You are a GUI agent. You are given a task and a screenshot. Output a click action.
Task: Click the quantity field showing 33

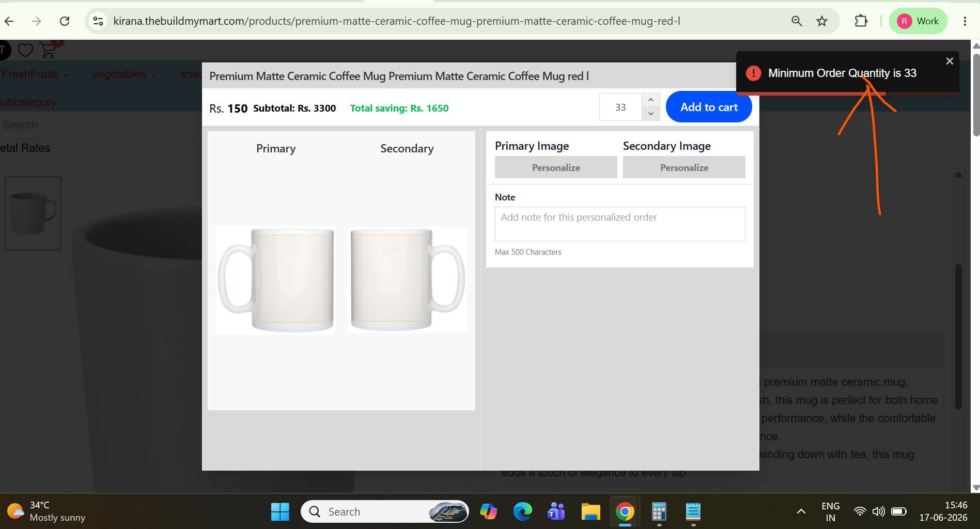coord(620,107)
